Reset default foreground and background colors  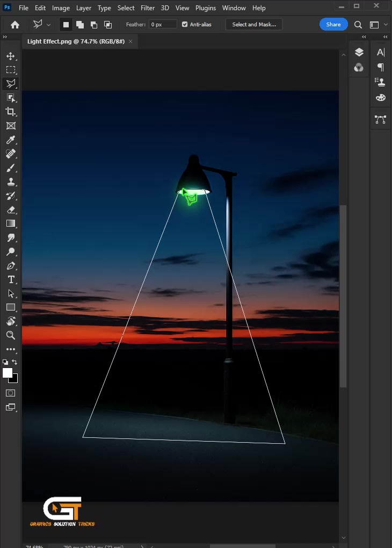pyautogui.click(x=5, y=362)
